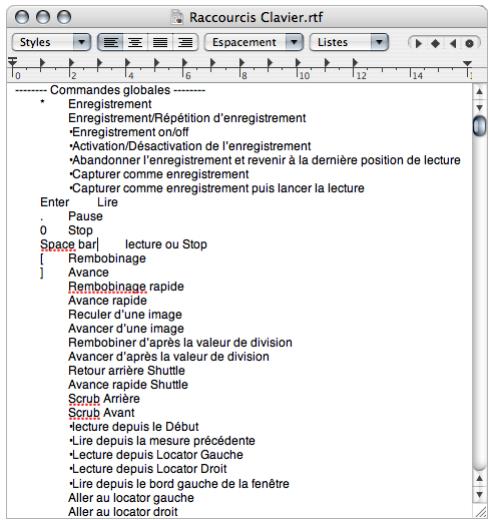Click 'Rembobiner d'après la valeur de division'
The width and height of the screenshot is (490, 520).
pyautogui.click(x=180, y=343)
